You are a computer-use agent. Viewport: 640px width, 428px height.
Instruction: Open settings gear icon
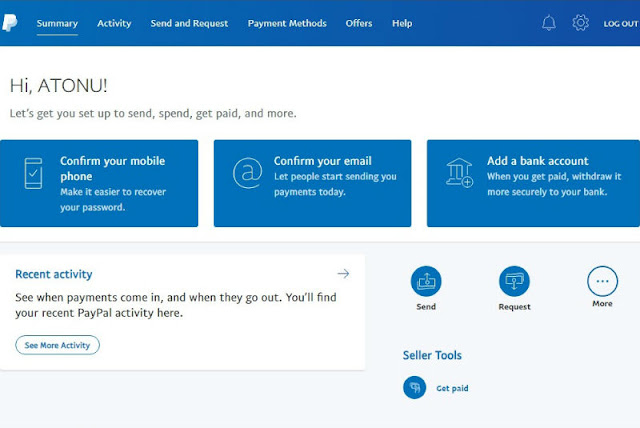pyautogui.click(x=580, y=23)
